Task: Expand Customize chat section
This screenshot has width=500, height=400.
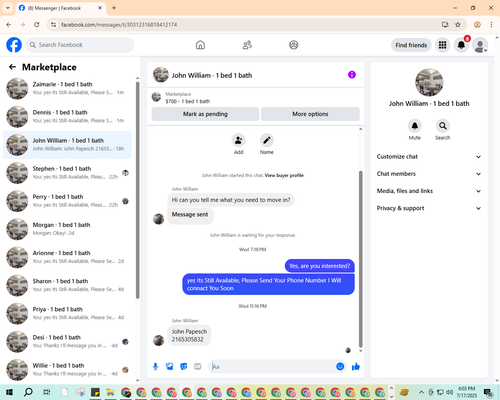Action: (x=429, y=157)
